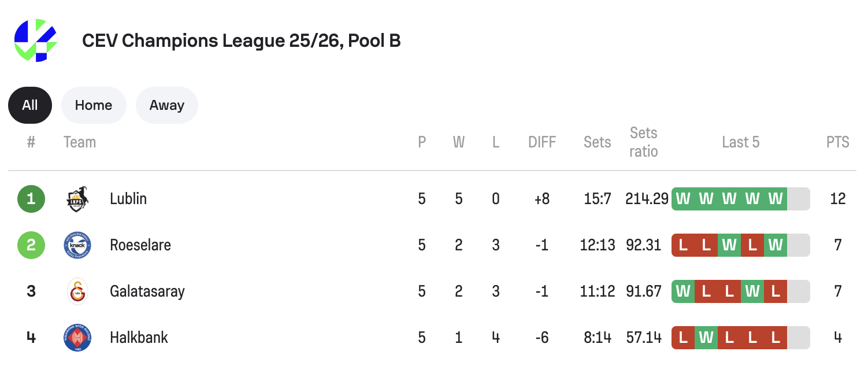The image size is (868, 377).
Task: Switch to the Away standings tab
Action: click(x=167, y=105)
